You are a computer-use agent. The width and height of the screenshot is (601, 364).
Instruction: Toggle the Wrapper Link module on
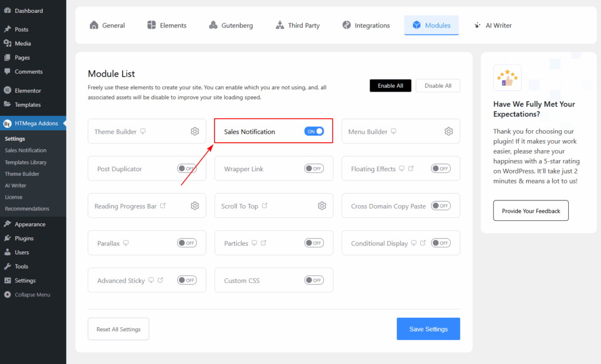[313, 169]
